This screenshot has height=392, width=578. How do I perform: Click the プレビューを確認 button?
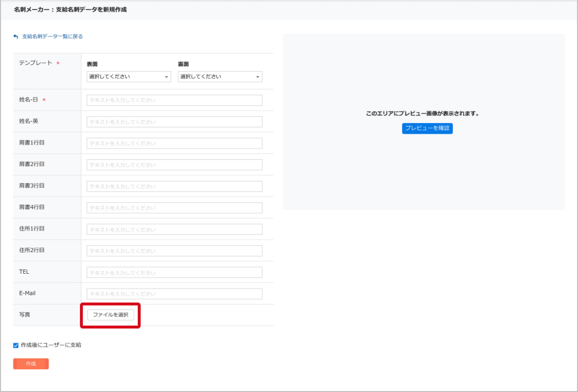tap(427, 128)
